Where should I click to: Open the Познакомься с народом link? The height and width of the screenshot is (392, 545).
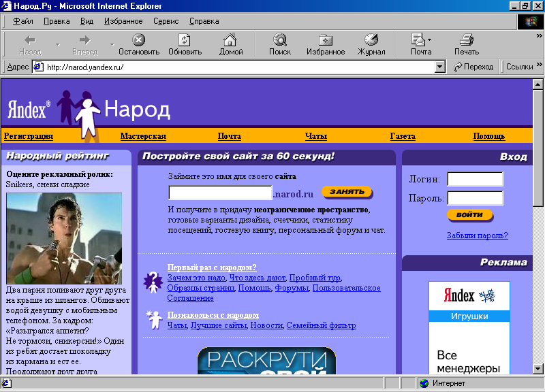[213, 315]
